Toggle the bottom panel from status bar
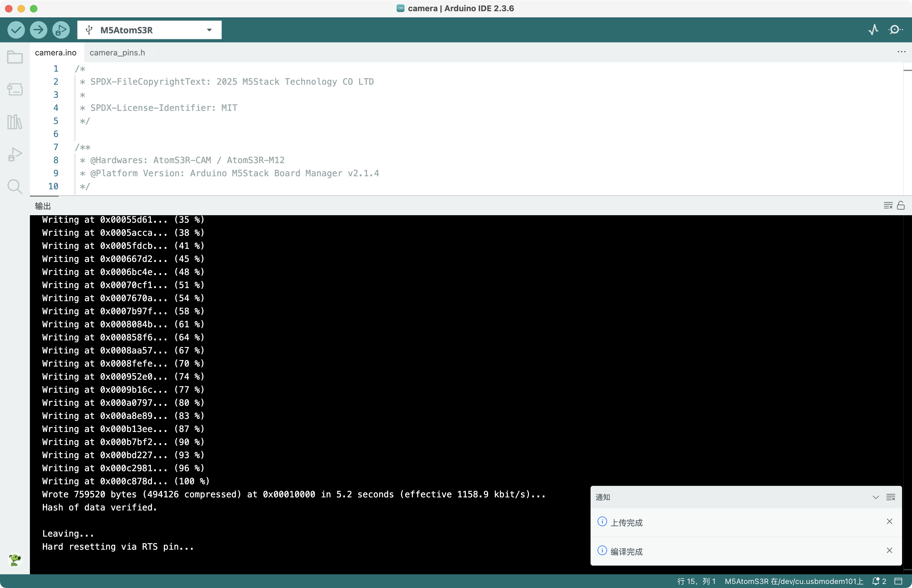 tap(899, 581)
